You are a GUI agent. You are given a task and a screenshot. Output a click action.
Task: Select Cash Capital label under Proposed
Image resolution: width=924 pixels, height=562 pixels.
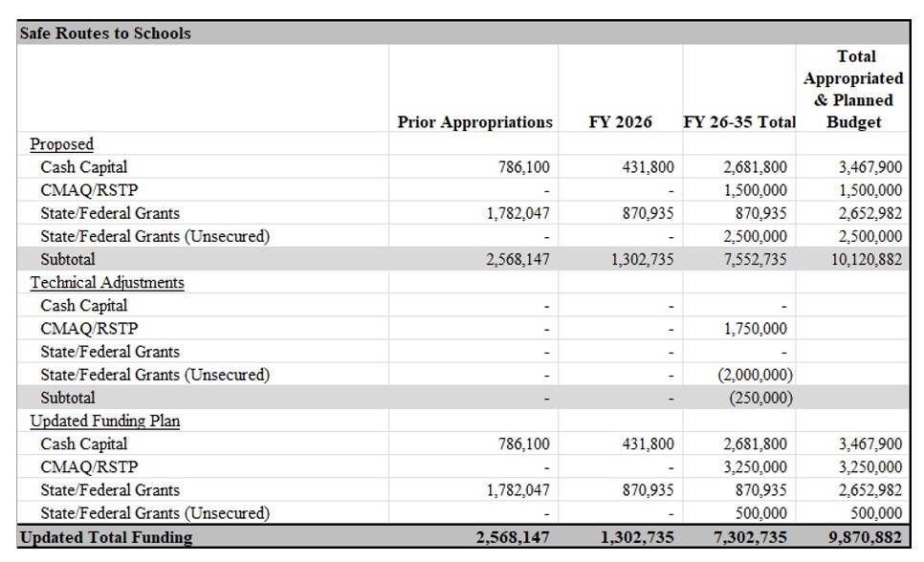click(x=83, y=167)
